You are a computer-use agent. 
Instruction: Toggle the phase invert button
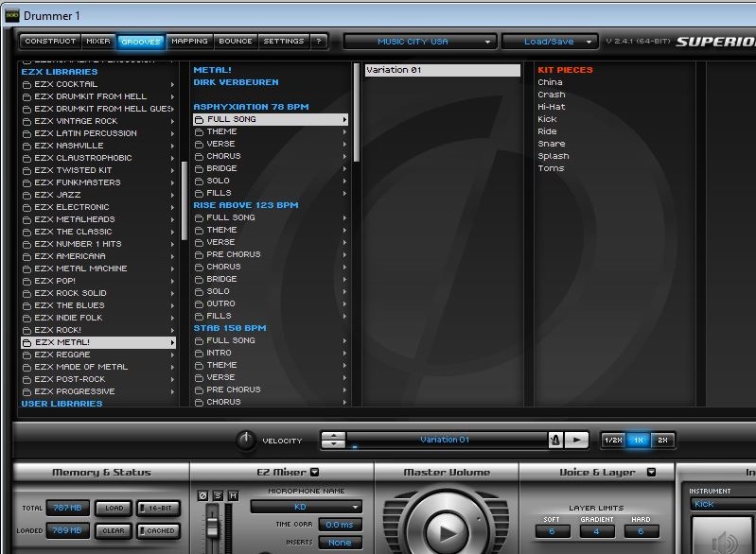pyautogui.click(x=203, y=495)
